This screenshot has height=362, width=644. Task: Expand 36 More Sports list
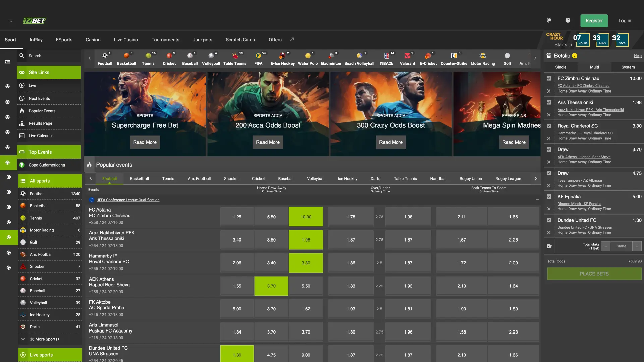click(x=45, y=339)
